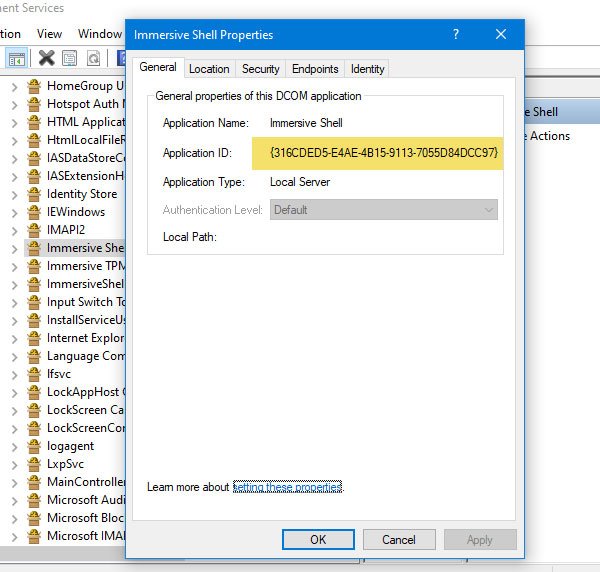Click 'Actions' in the right pane
This screenshot has height=572, width=600.
[549, 136]
